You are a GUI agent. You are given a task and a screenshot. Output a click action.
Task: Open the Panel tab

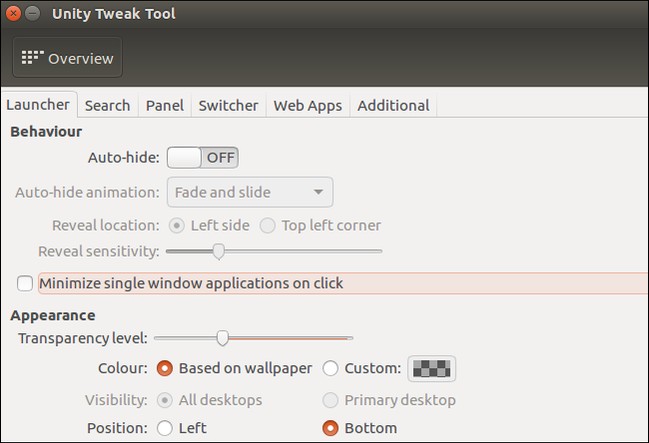[165, 106]
